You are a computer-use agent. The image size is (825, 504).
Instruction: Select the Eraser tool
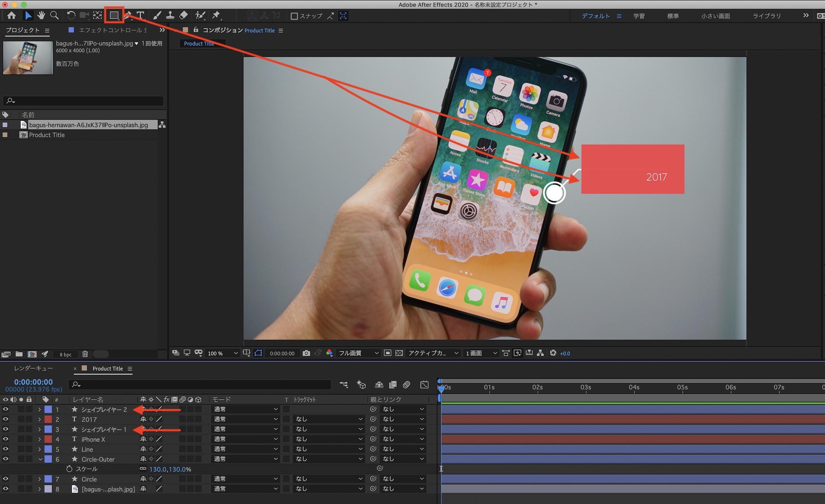coord(184,16)
